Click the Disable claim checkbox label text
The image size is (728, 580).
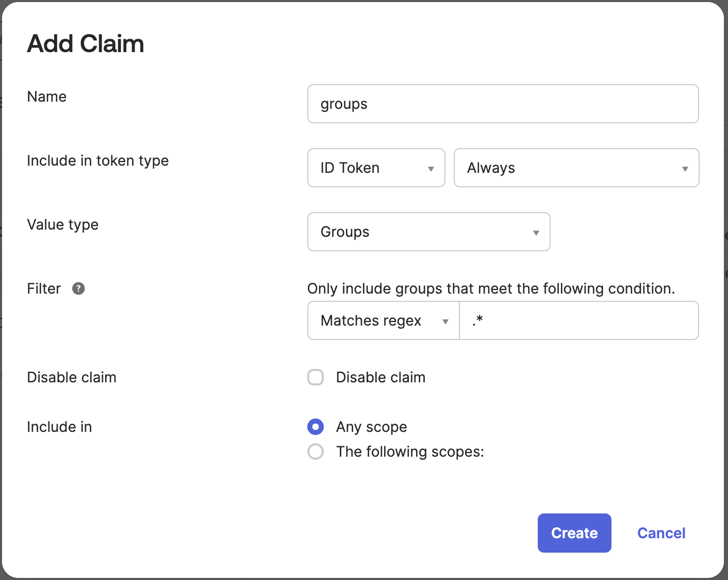point(380,377)
